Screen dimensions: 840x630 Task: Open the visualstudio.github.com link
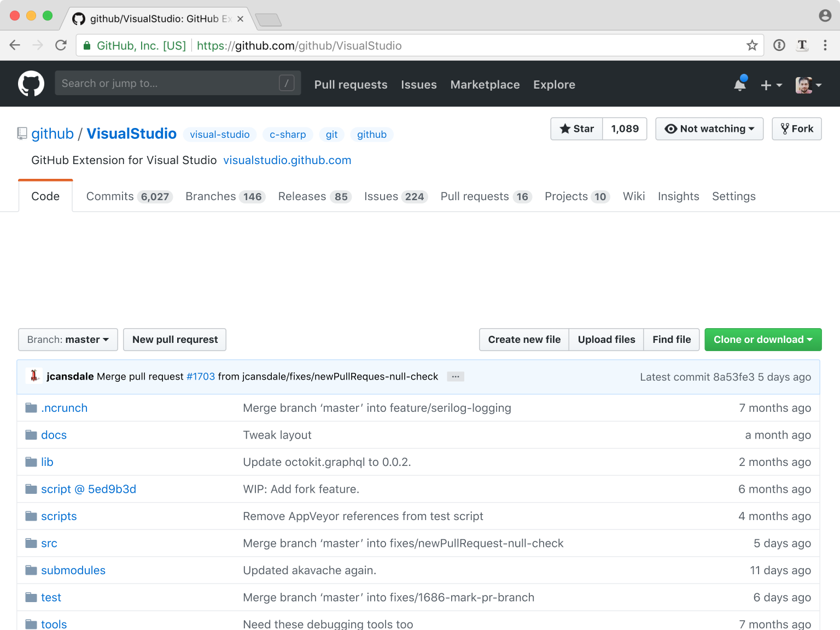click(287, 160)
